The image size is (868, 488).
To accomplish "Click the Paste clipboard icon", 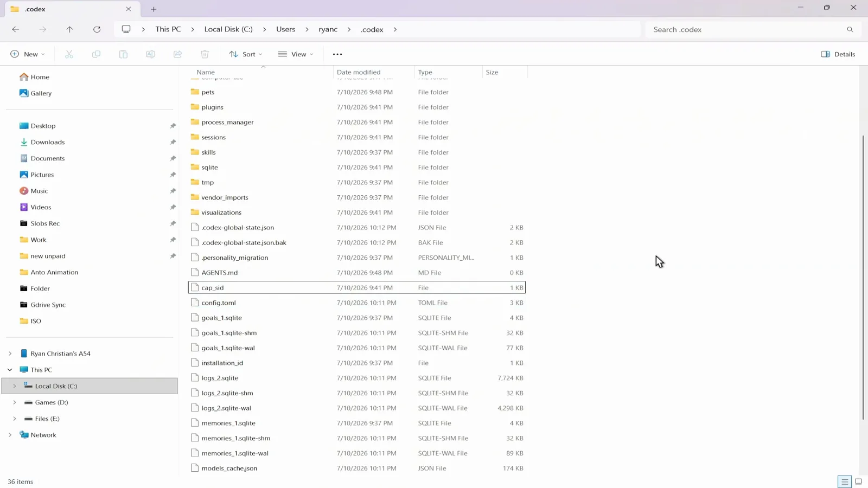I will 123,54.
